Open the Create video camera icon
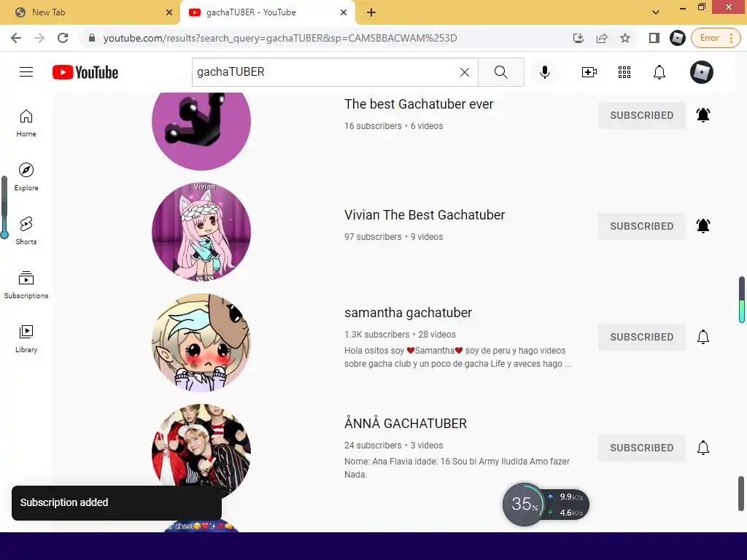 pos(589,72)
